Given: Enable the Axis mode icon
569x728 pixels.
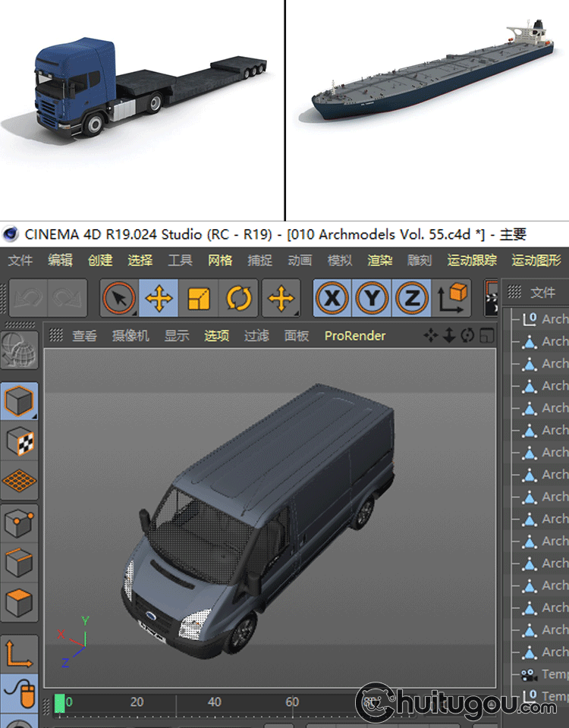Looking at the screenshot, I should [19, 654].
